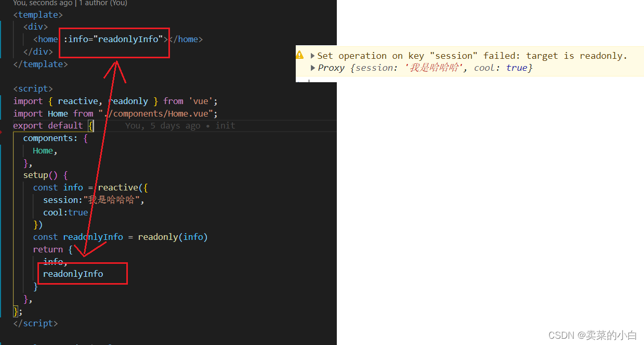Click the yellow warning icon in console

pos(300,55)
